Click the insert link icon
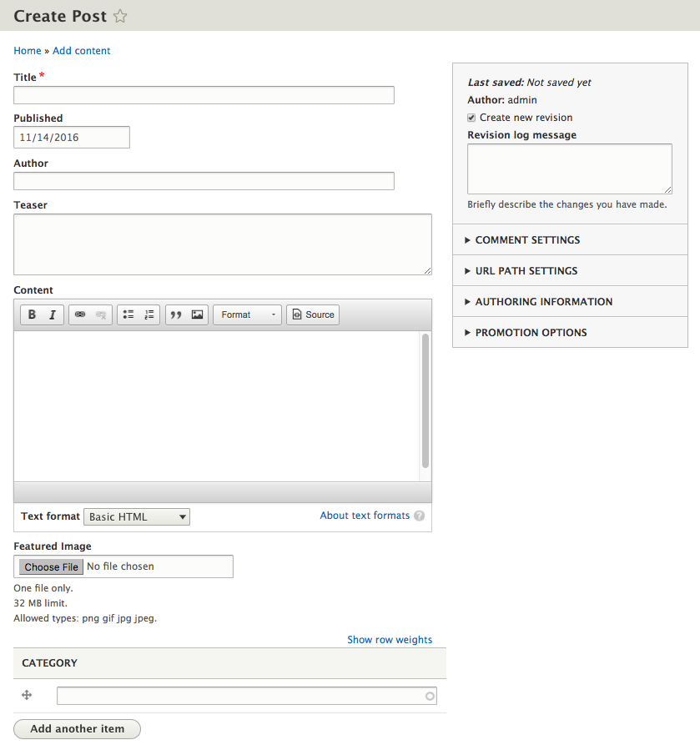Viewport: 700px width, 745px height. tap(80, 315)
